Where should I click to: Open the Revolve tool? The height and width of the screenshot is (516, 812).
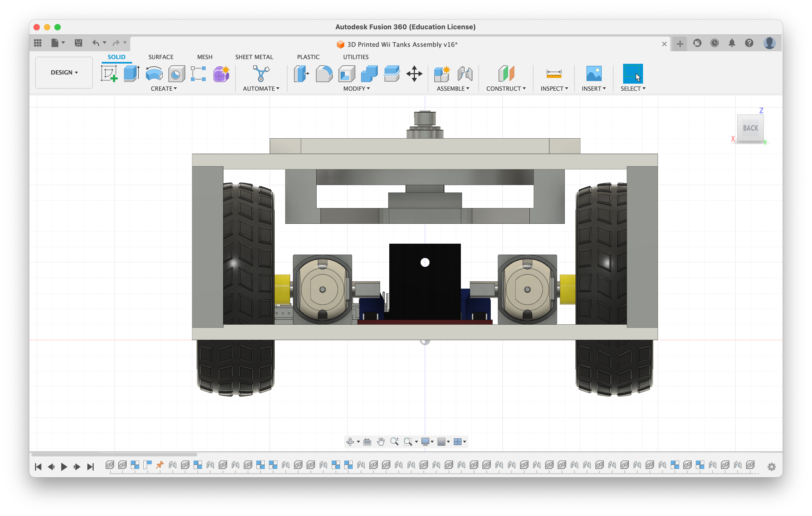(154, 74)
